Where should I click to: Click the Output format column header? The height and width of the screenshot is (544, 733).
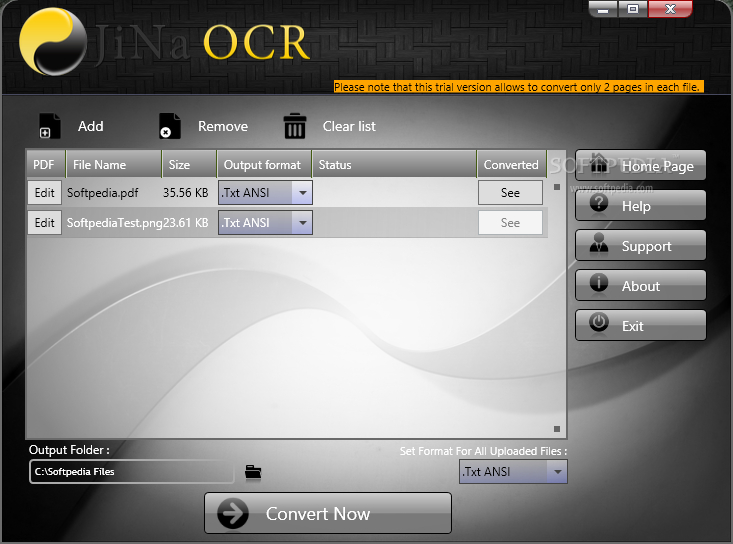pyautogui.click(x=265, y=165)
